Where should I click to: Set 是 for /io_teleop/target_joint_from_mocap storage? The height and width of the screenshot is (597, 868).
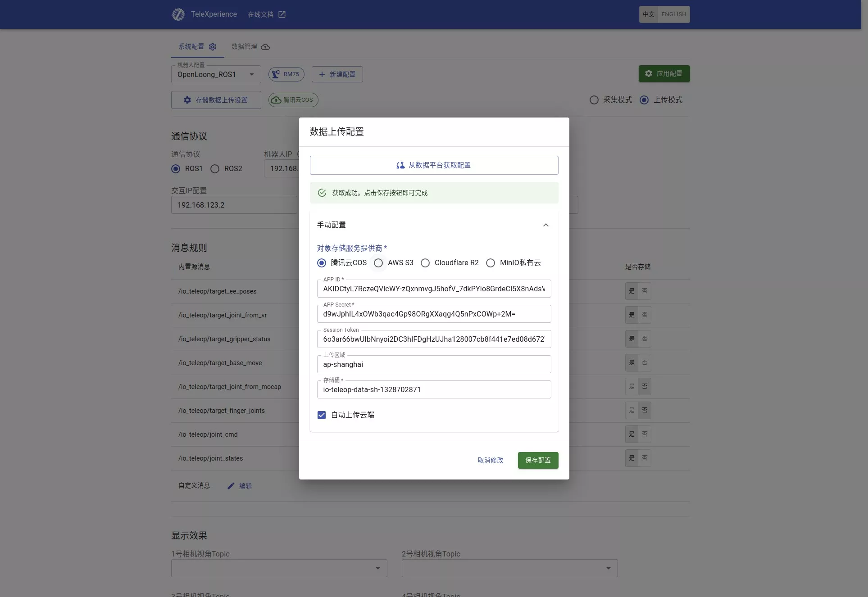[x=632, y=386]
